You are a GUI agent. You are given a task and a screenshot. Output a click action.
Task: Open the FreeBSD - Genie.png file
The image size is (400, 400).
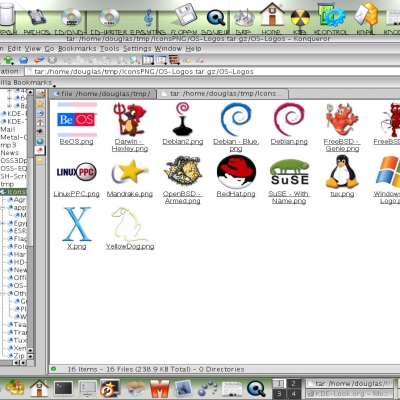(342, 127)
